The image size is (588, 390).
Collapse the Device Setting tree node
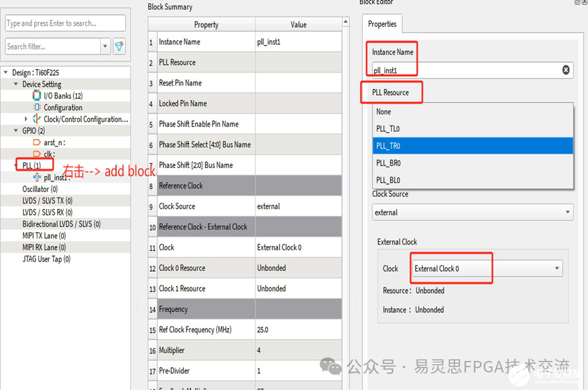click(x=16, y=84)
